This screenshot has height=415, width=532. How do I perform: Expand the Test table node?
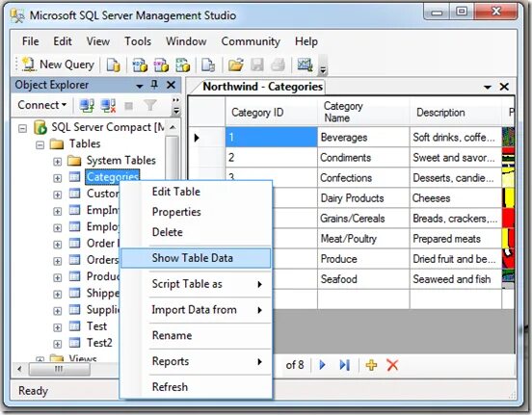tap(57, 327)
